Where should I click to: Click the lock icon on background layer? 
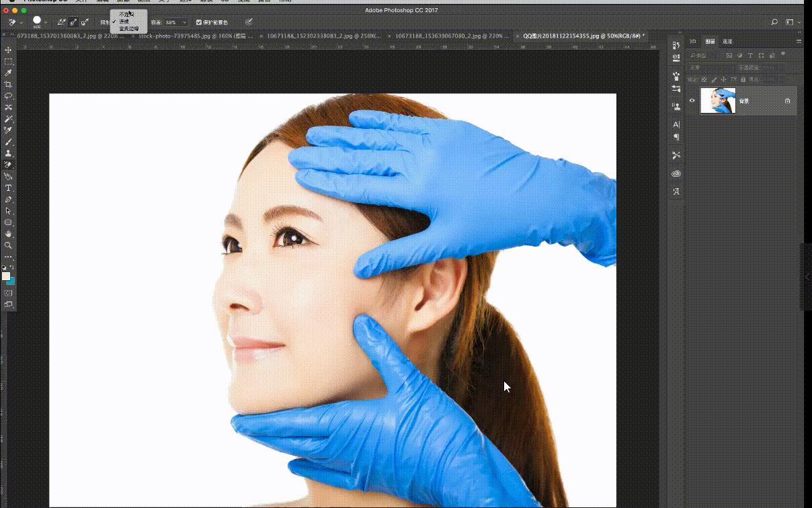[x=787, y=101]
